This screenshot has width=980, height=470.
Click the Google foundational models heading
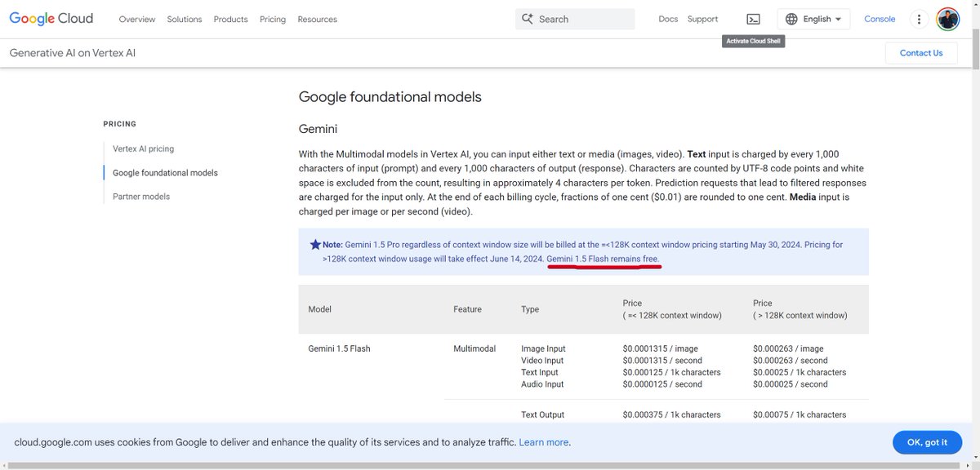tap(390, 97)
